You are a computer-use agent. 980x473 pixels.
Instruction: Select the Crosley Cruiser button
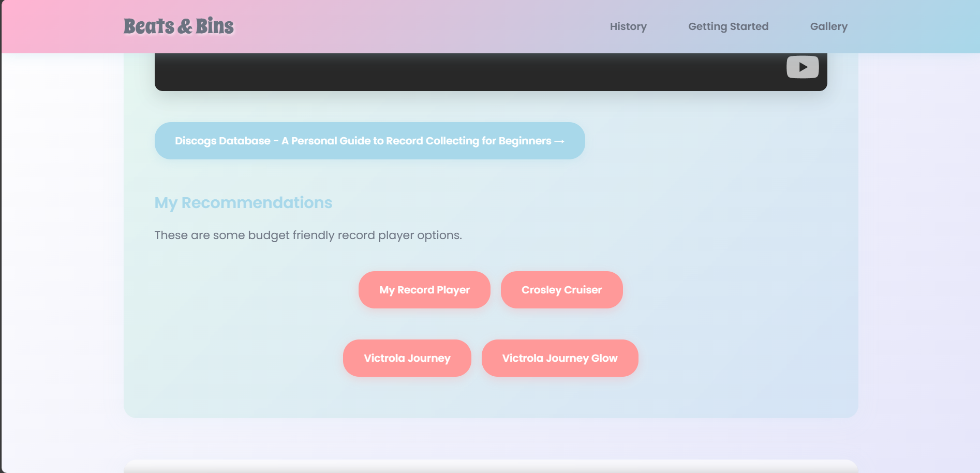click(x=561, y=290)
